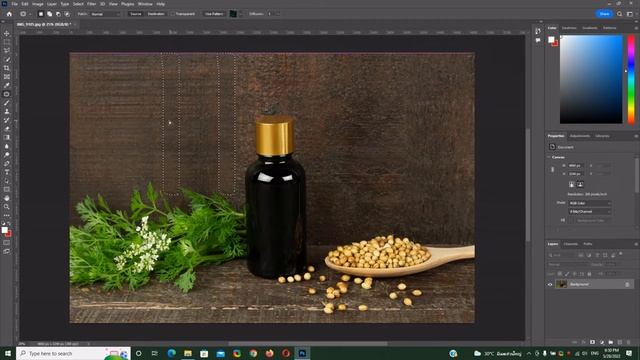
Task: Go to Photoshop Home screen
Action: (x=9, y=14)
